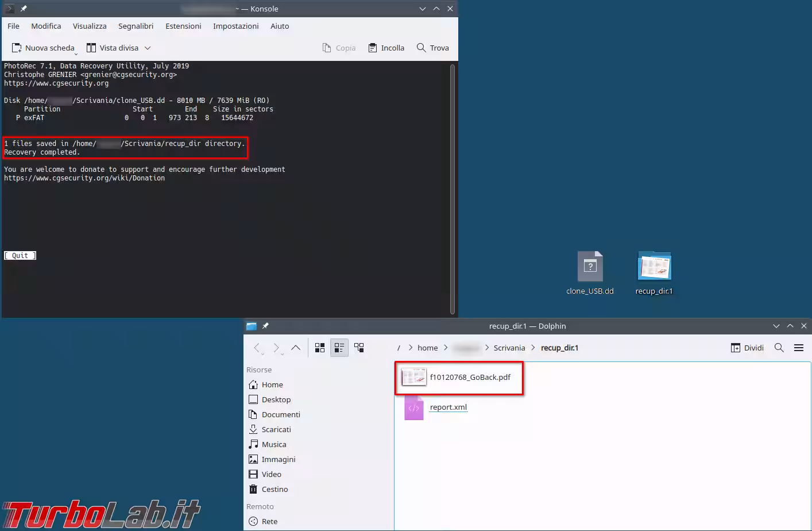Click Incolla paste button in Konsole
This screenshot has width=812, height=531.
[386, 48]
